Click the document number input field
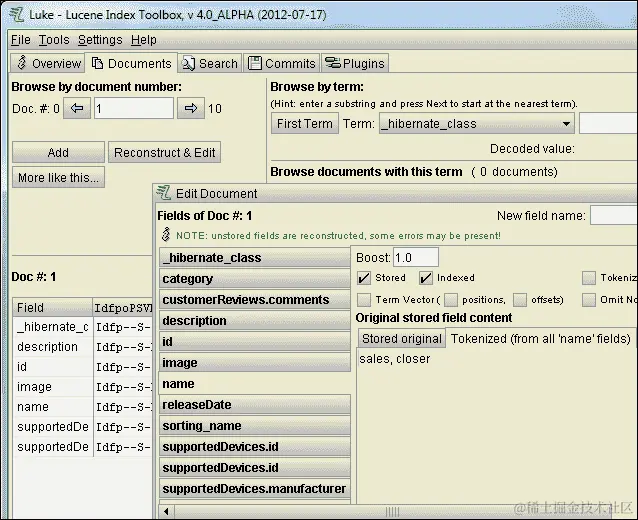The width and height of the screenshot is (638, 520). [134, 108]
